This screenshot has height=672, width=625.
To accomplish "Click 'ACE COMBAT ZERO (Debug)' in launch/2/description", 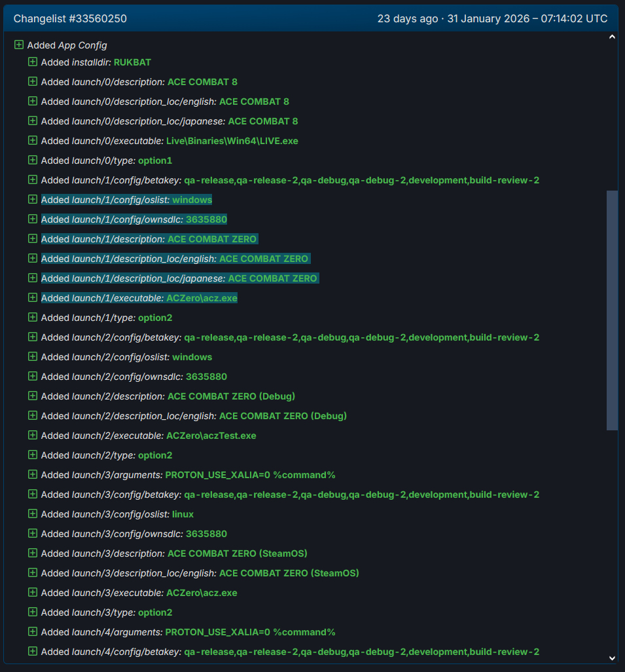I will (231, 396).
